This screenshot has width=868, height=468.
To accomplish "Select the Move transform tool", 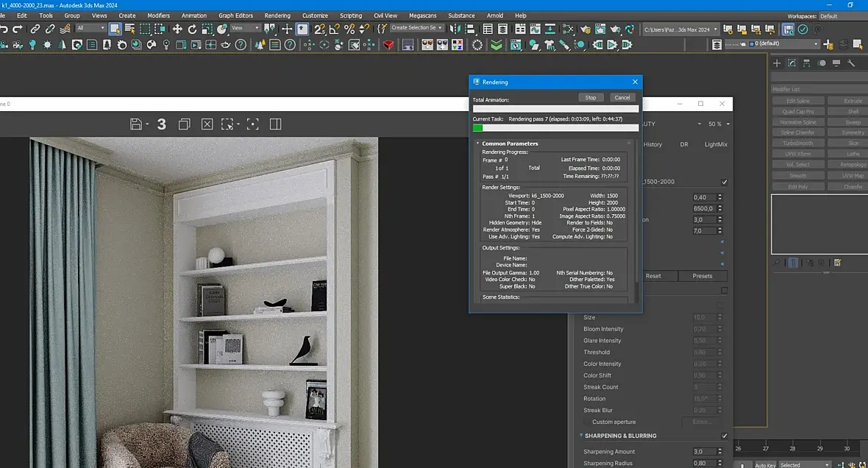I will tap(177, 29).
